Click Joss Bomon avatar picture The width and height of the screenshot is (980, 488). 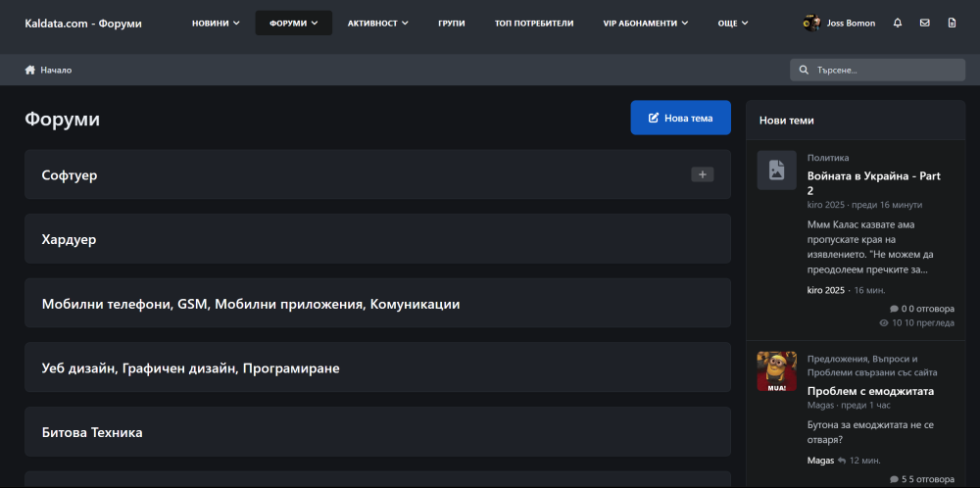coord(811,24)
